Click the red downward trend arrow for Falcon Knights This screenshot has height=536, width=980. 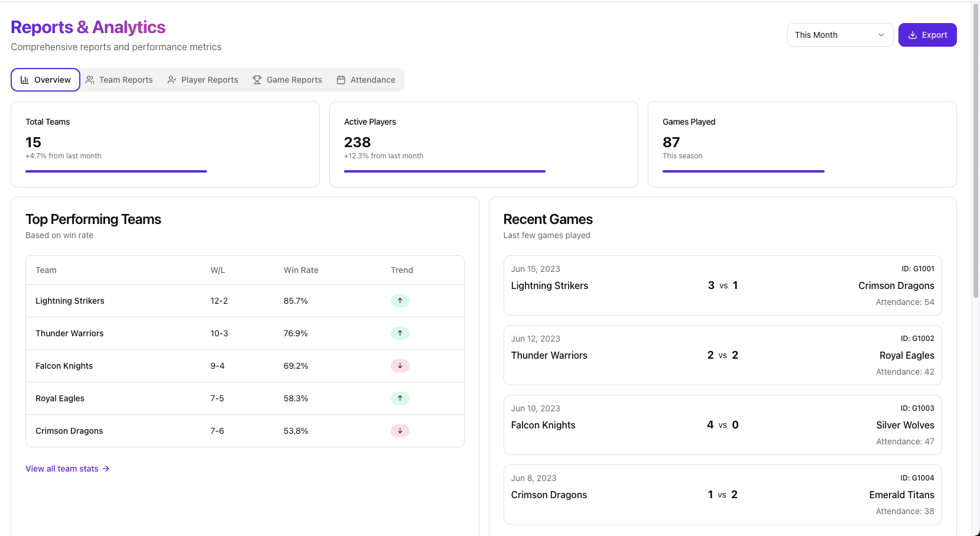pos(400,365)
